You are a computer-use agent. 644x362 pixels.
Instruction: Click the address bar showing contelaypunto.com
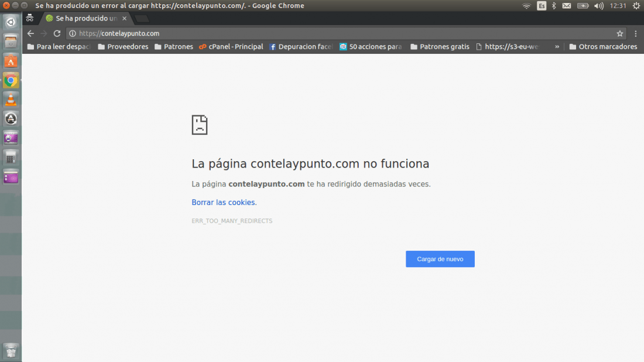point(345,34)
